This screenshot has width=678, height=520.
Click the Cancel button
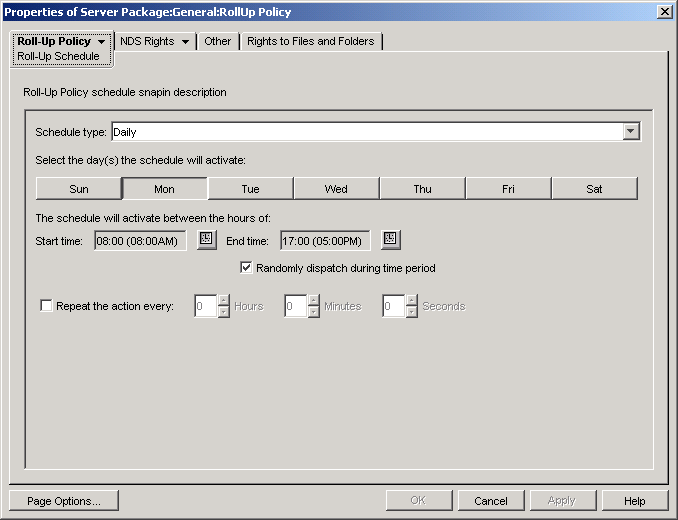[491, 501]
